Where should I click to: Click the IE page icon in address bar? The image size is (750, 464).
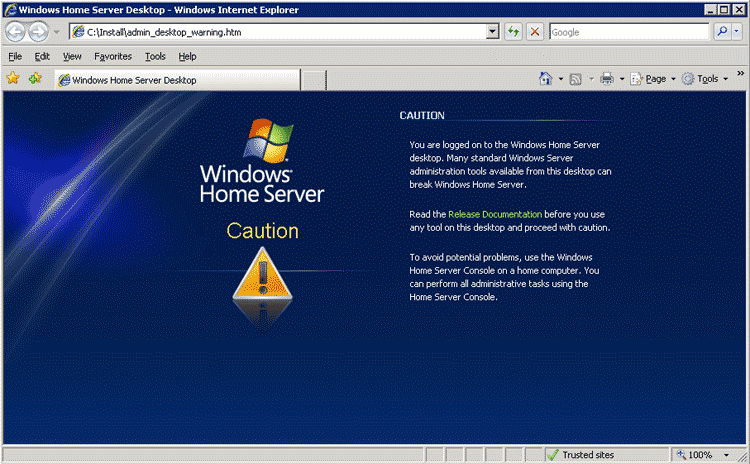click(x=78, y=32)
